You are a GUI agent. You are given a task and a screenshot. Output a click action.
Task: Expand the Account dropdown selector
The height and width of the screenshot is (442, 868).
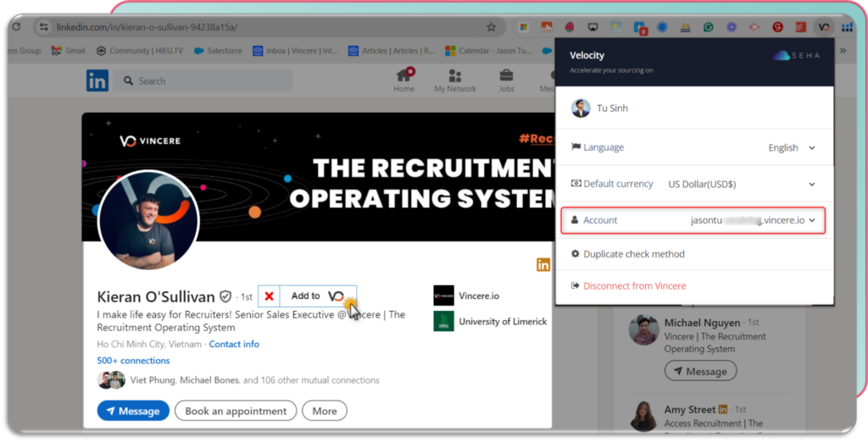[812, 220]
